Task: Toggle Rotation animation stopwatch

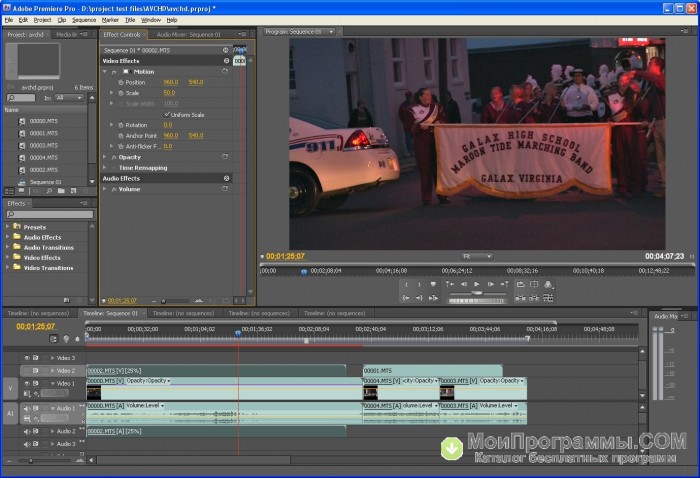Action: tap(121, 125)
